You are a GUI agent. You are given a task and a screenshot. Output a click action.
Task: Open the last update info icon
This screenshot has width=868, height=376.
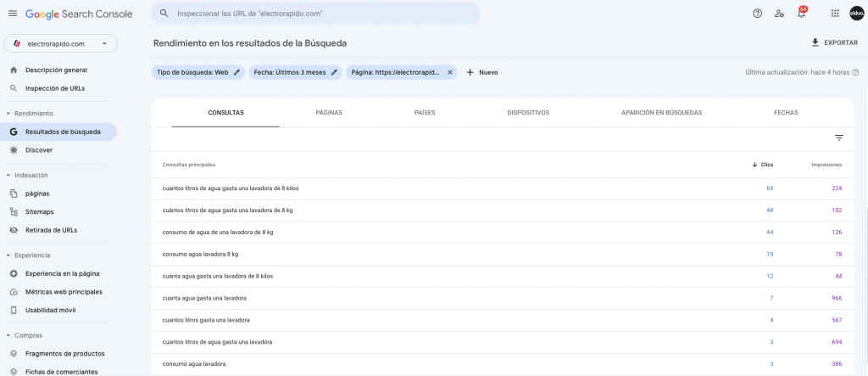(855, 72)
